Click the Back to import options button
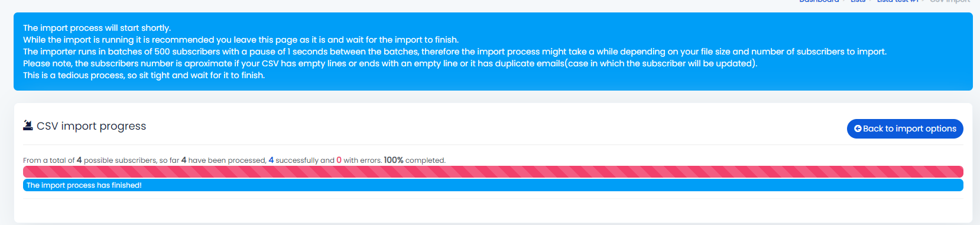The image size is (980, 225). [905, 128]
